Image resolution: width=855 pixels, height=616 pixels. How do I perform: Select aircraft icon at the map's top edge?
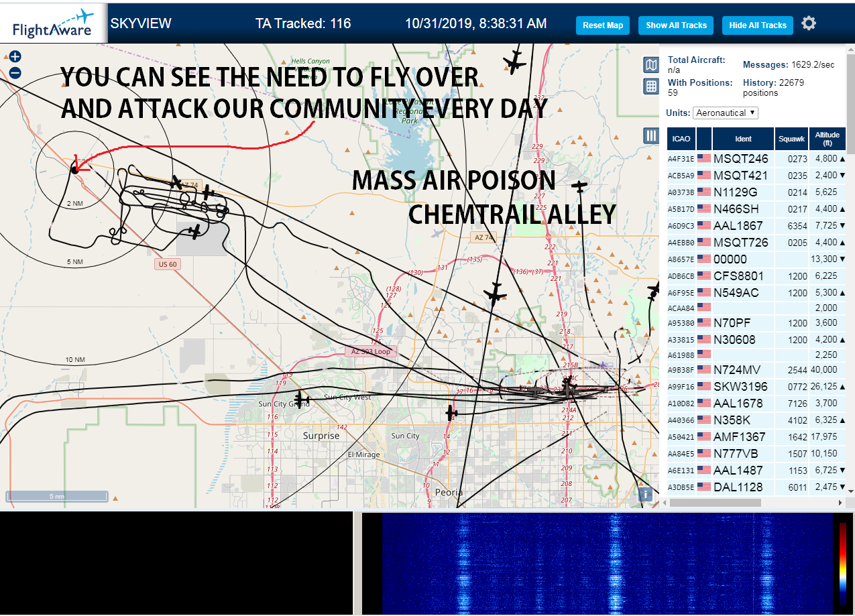coord(514,62)
